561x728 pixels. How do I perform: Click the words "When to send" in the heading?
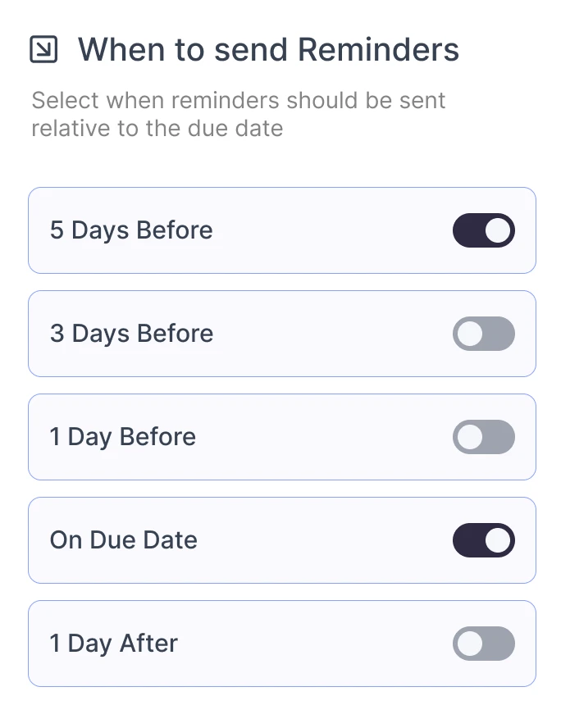pos(183,50)
